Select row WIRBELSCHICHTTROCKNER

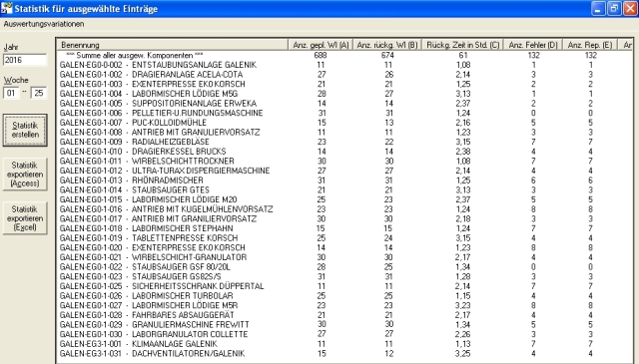click(343, 162)
